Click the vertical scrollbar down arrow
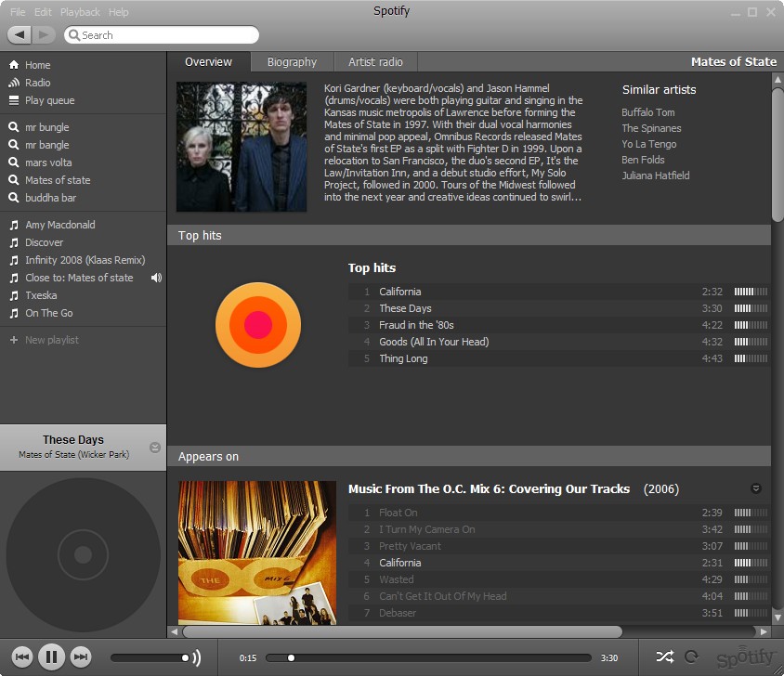 coord(777,617)
